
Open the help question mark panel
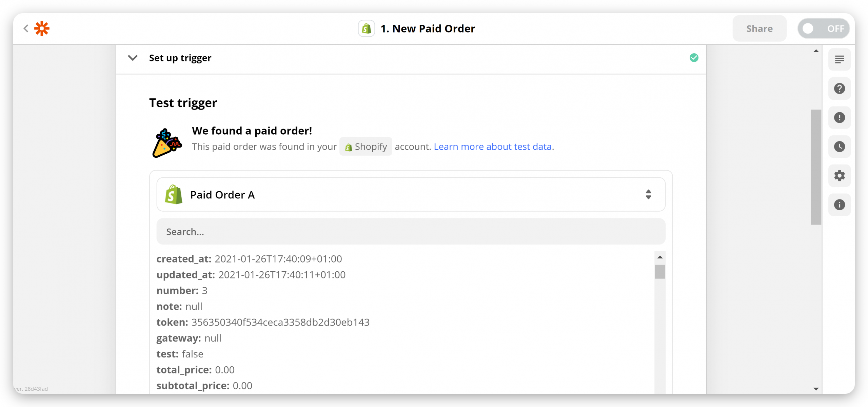pos(840,89)
